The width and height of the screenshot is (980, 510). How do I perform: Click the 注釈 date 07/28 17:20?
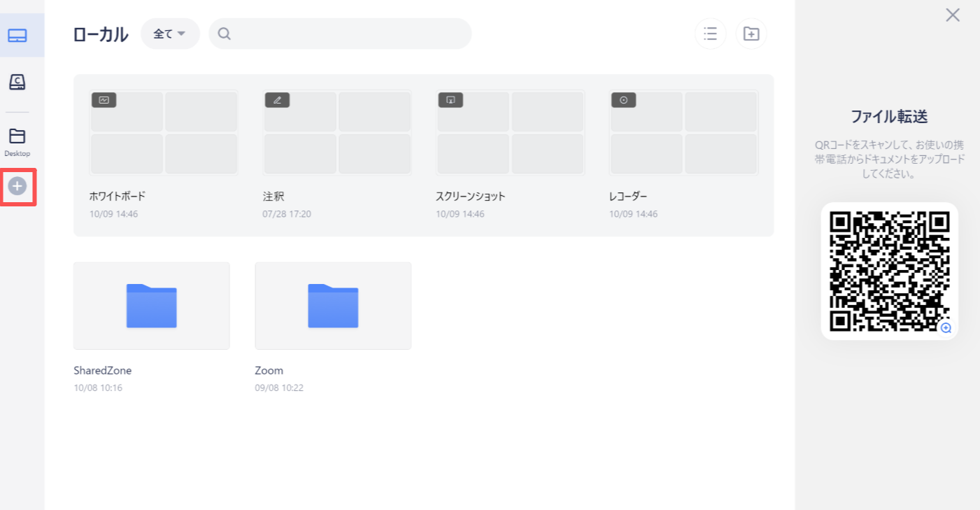point(287,214)
